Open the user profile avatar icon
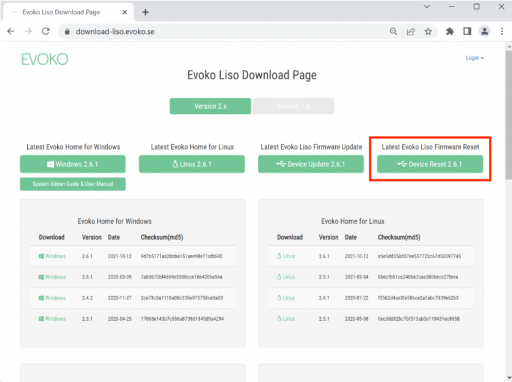The width and height of the screenshot is (512, 382). pyautogui.click(x=484, y=31)
